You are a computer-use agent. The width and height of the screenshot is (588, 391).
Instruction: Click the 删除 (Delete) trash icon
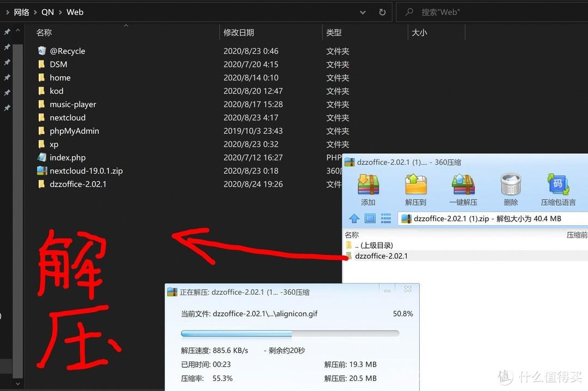511,184
